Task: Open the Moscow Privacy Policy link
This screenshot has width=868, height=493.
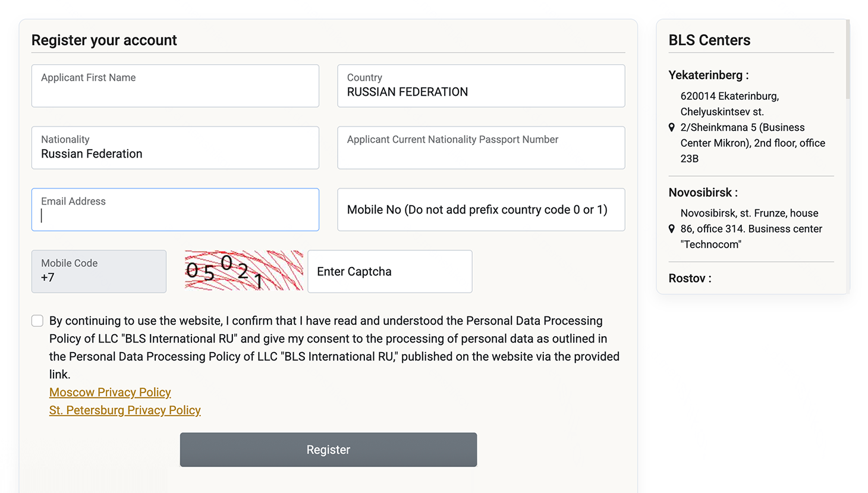Action: (110, 392)
